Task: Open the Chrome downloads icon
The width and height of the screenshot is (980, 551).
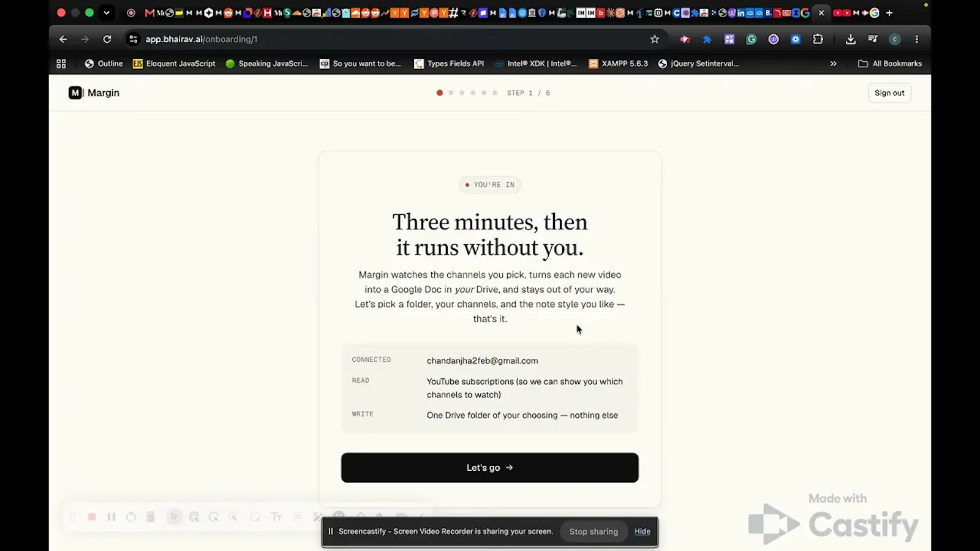Action: 851,39
